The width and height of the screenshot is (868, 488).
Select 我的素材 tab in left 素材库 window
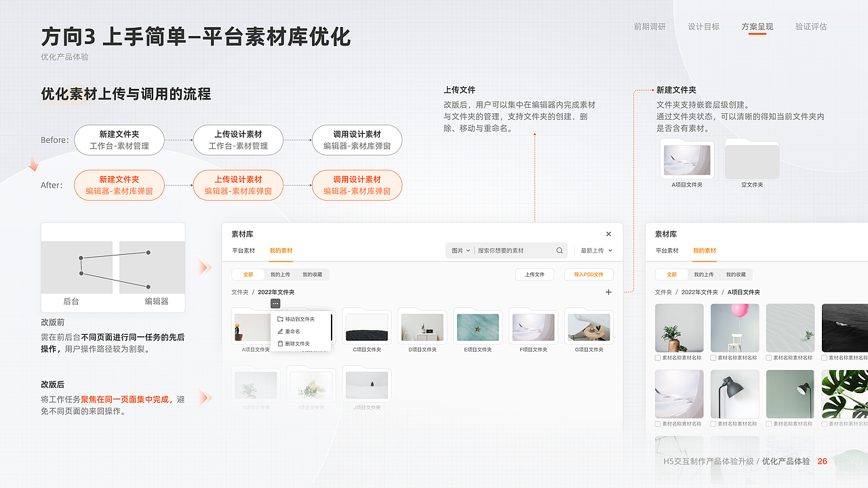pyautogui.click(x=281, y=251)
